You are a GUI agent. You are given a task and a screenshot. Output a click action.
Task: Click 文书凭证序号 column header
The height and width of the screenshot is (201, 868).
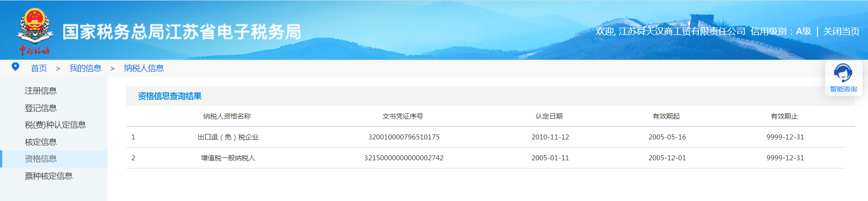403,116
